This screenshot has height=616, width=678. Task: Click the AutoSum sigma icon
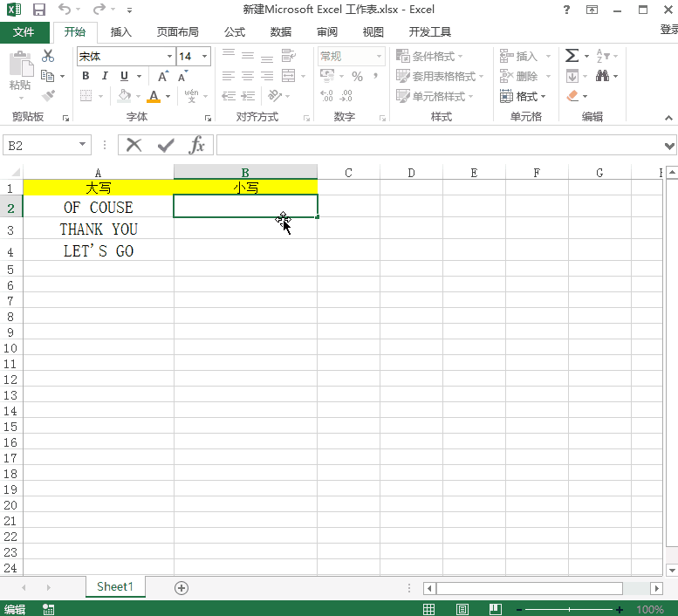click(572, 56)
